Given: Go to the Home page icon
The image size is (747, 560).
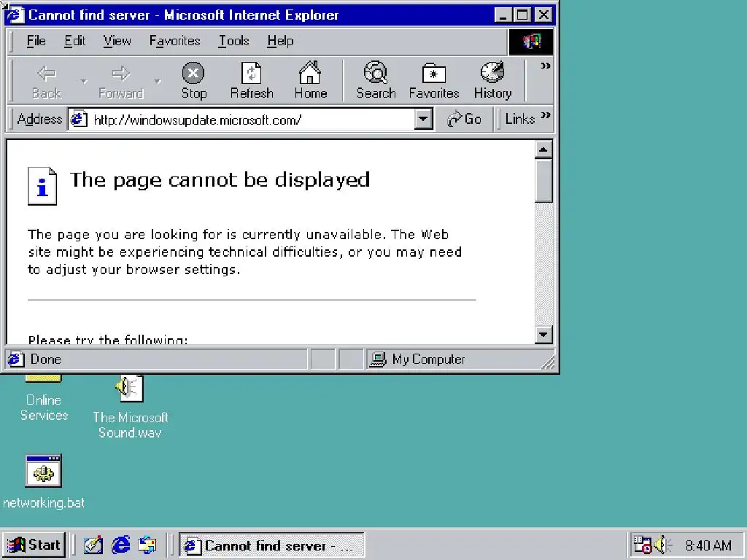Looking at the screenshot, I should click(311, 80).
